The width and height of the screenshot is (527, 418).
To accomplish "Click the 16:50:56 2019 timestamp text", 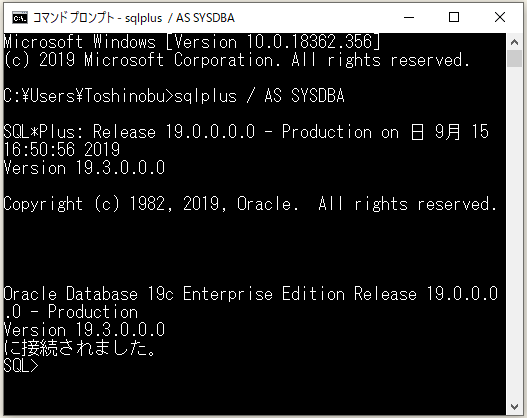I will click(x=62, y=150).
